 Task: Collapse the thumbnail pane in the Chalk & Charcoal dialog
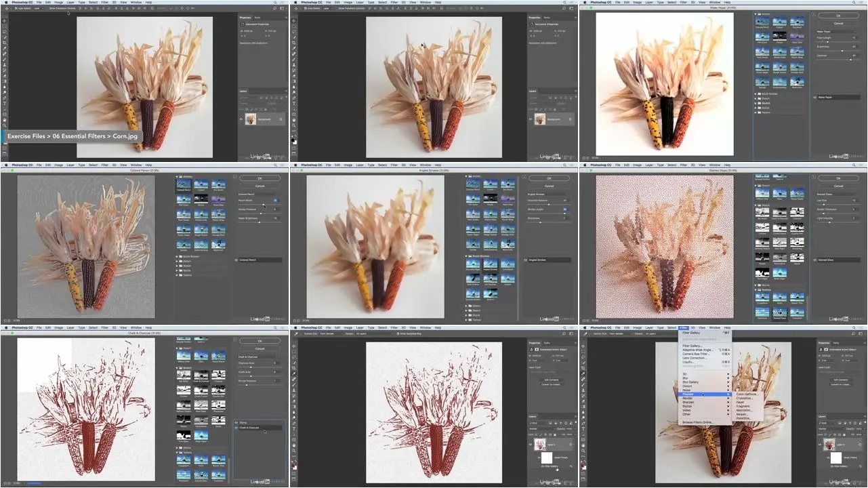(x=234, y=339)
